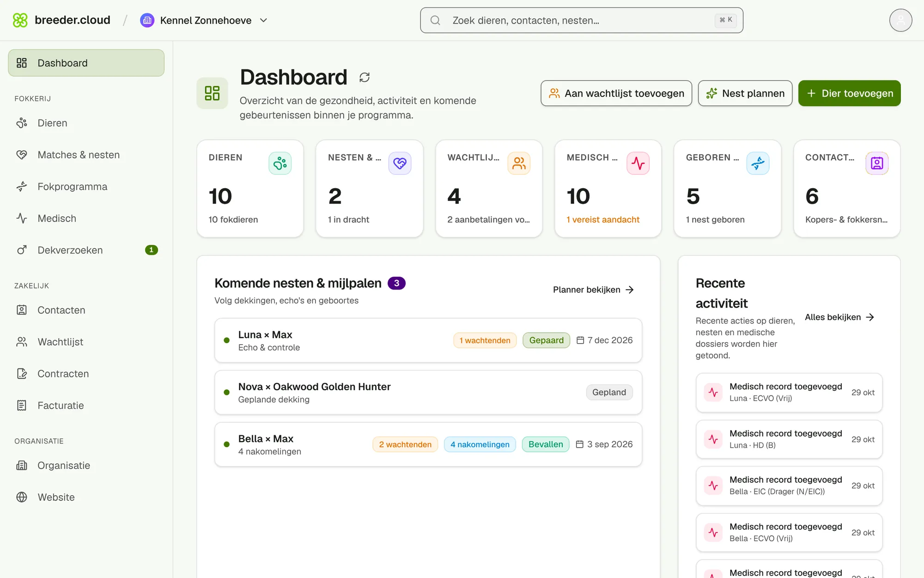924x578 pixels.
Task: Click the people icon on the Wachtlijst card
Action: point(519,163)
